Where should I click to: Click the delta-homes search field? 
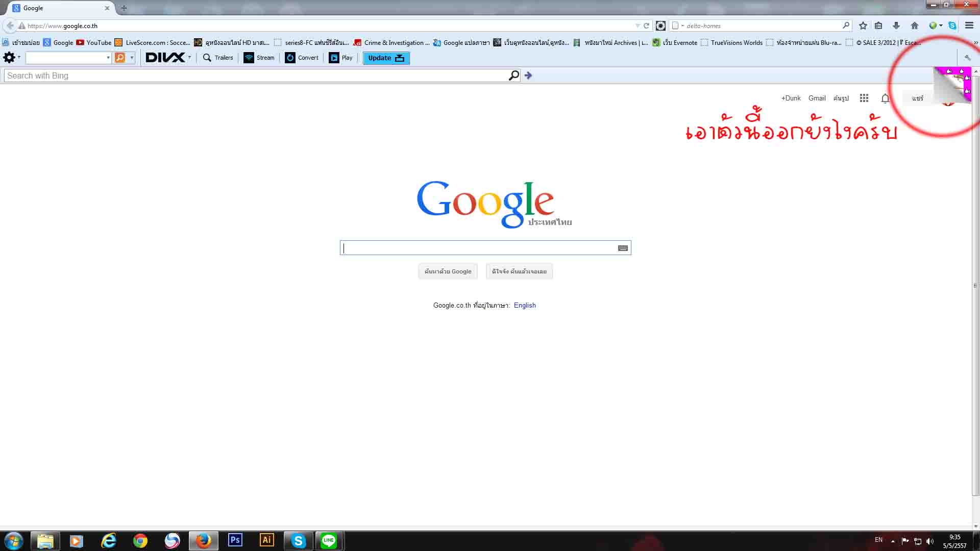tap(761, 26)
